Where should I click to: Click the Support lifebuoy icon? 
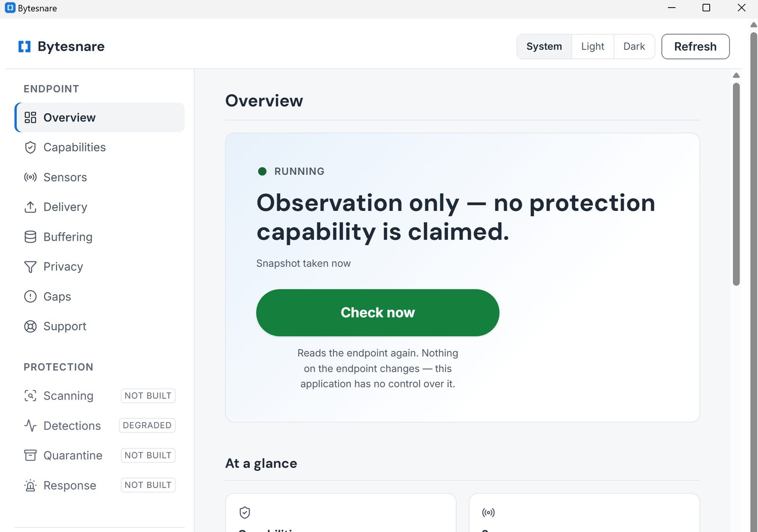point(30,326)
